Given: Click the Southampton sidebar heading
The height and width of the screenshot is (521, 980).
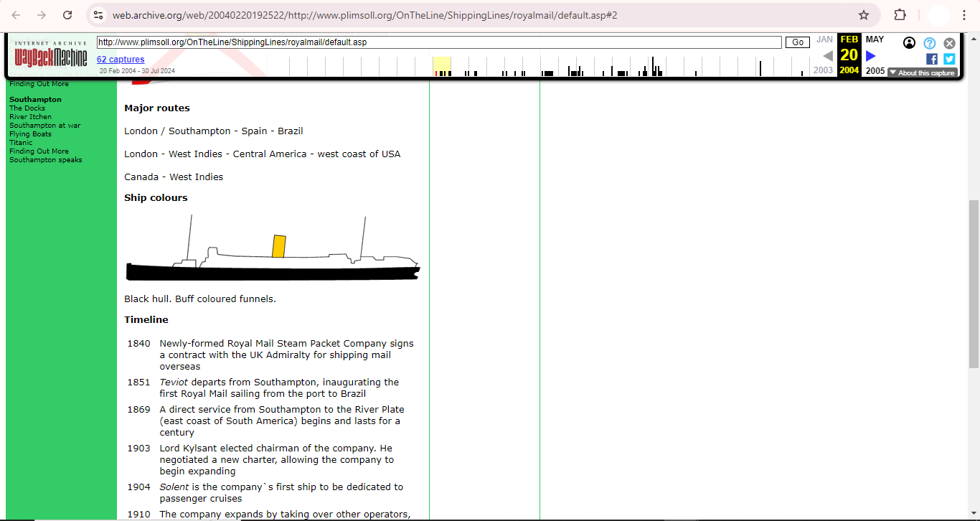Looking at the screenshot, I should (x=35, y=100).
